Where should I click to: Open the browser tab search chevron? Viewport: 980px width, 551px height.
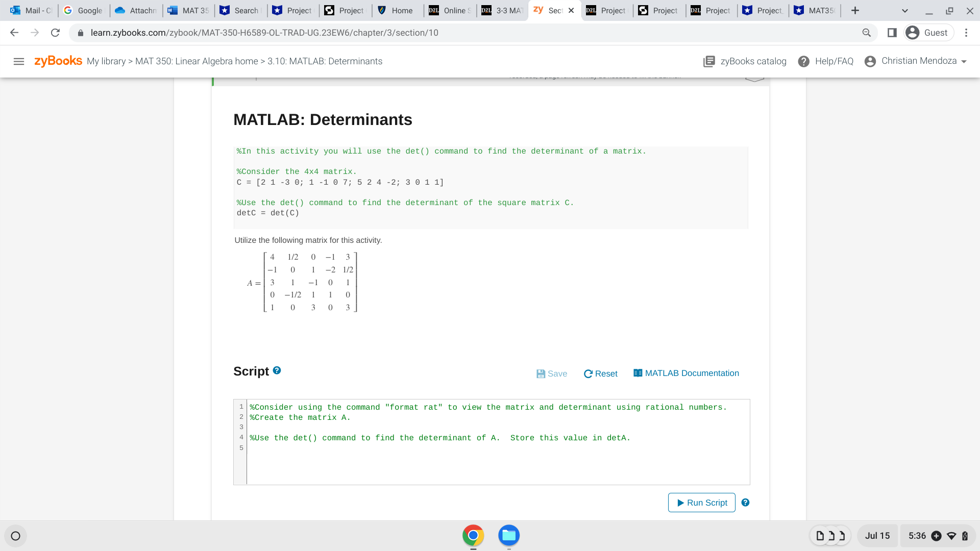pyautogui.click(x=904, y=10)
